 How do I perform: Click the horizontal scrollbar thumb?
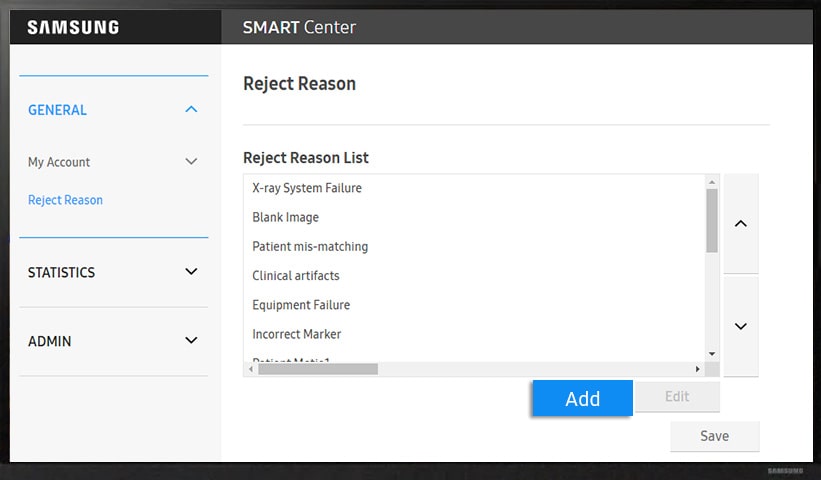(x=318, y=369)
